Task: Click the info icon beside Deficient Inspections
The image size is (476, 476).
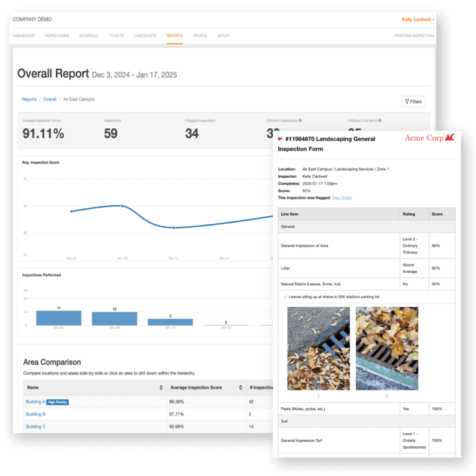Action: pyautogui.click(x=300, y=121)
